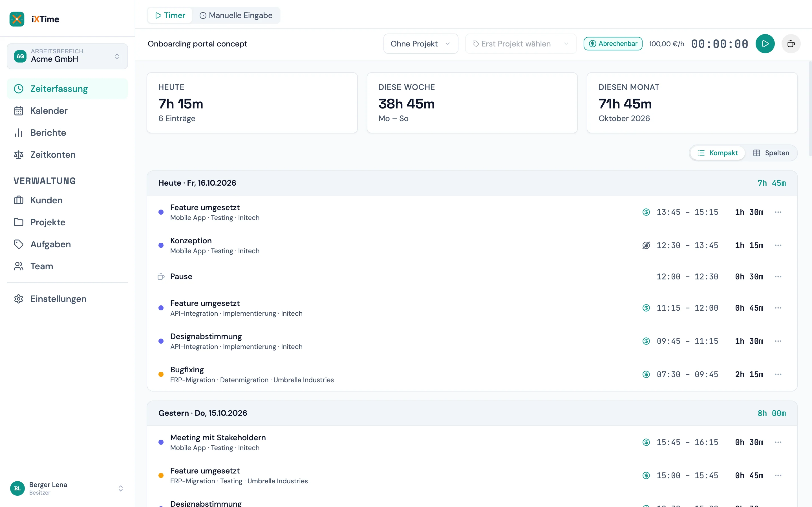Screen dimensions: 812x507
Task: Switch the list view to Spalten
Action: coord(771,153)
